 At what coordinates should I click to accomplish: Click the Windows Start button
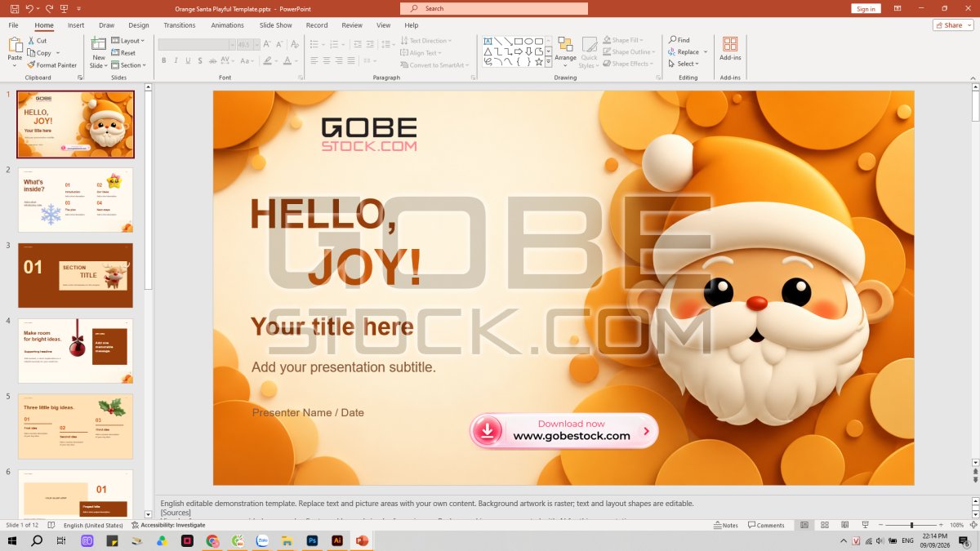pyautogui.click(x=12, y=540)
